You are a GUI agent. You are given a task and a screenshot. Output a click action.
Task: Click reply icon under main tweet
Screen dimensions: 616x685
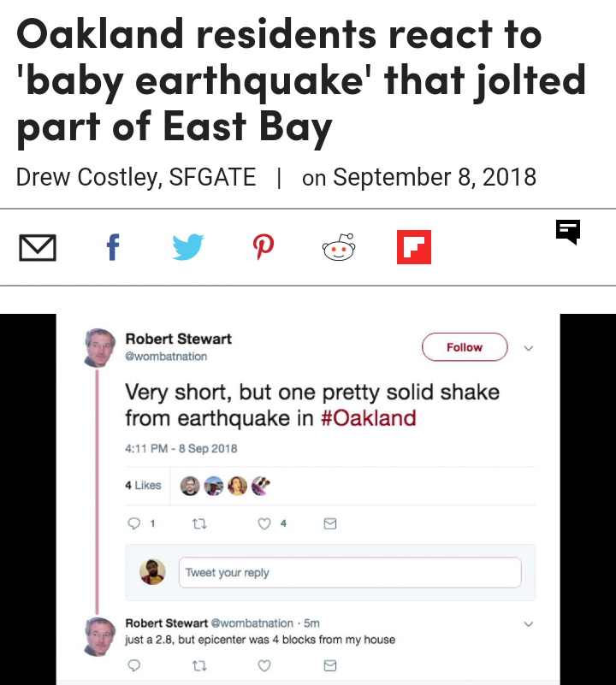[x=134, y=523]
